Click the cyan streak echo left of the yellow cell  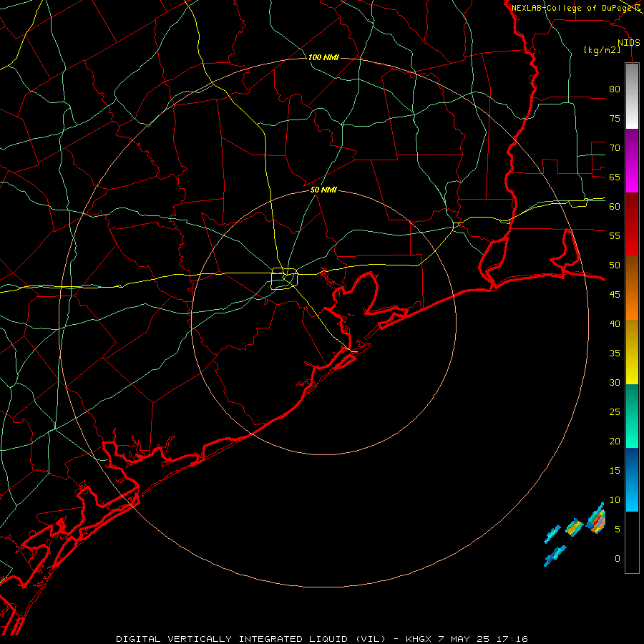[x=552, y=534]
